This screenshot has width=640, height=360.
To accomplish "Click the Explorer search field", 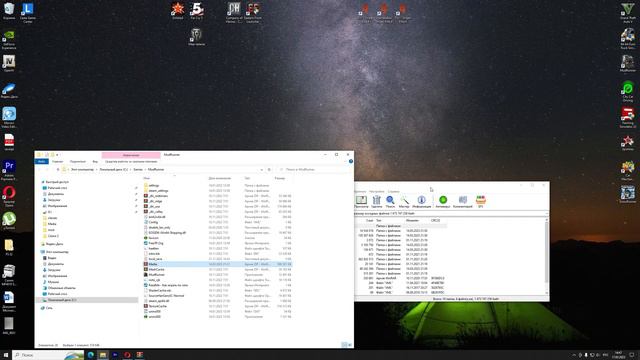I will click(x=314, y=169).
